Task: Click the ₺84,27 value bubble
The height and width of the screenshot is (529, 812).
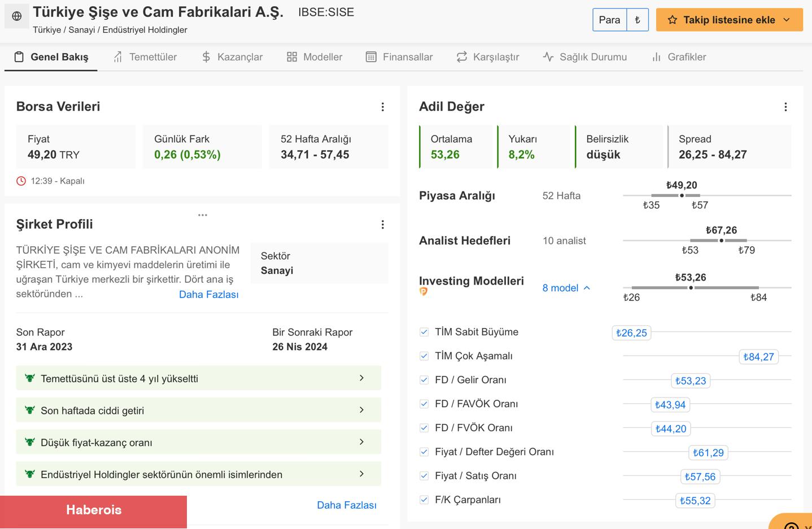Action: click(758, 357)
